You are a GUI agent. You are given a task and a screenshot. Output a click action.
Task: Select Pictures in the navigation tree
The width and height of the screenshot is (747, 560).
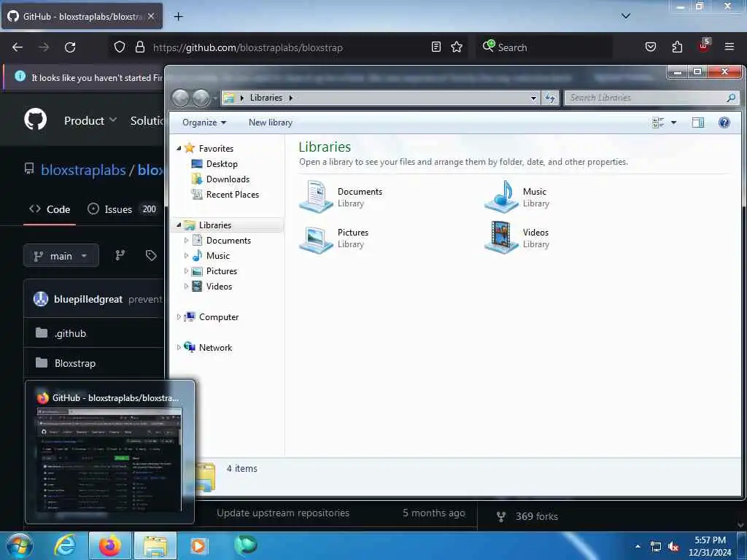(x=222, y=271)
